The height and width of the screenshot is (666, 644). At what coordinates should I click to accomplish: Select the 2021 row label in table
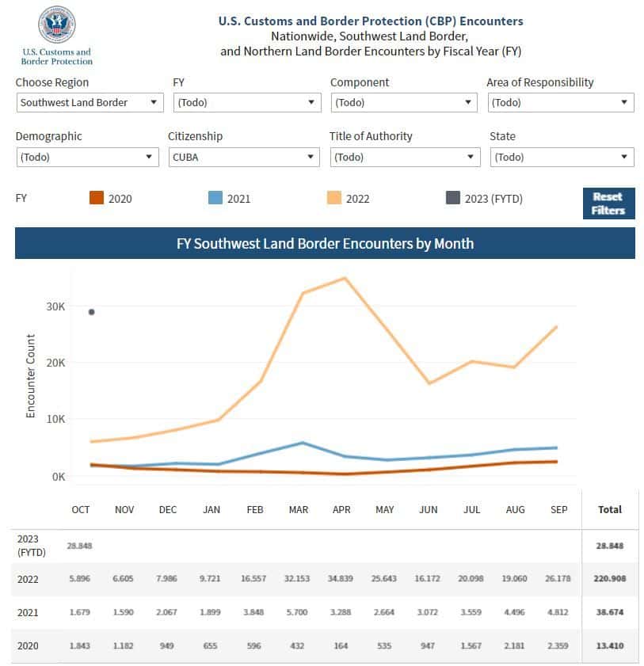[x=28, y=612]
